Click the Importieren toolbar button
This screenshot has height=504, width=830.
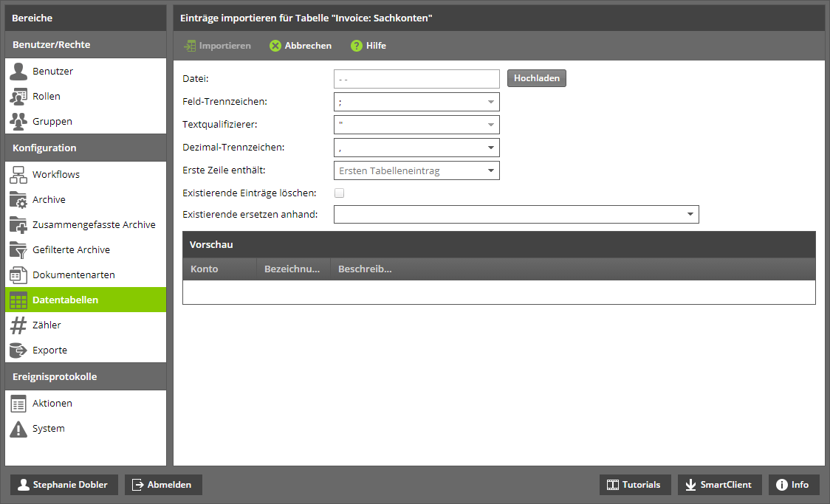[x=218, y=46]
